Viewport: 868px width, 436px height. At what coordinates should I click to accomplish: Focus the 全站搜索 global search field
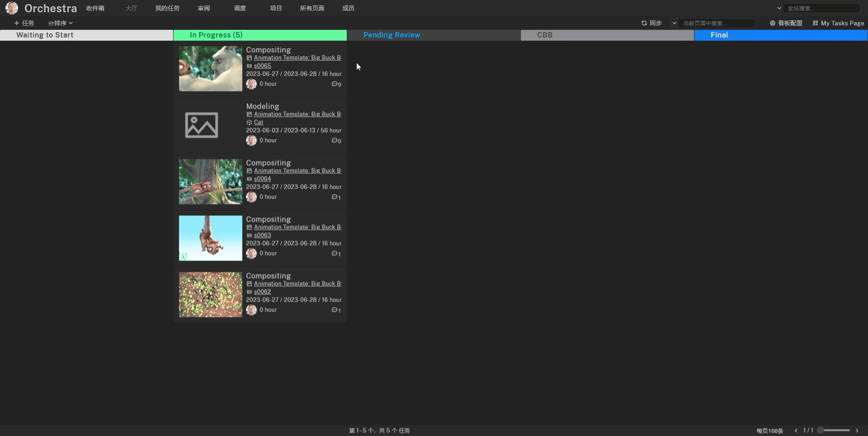tap(822, 8)
